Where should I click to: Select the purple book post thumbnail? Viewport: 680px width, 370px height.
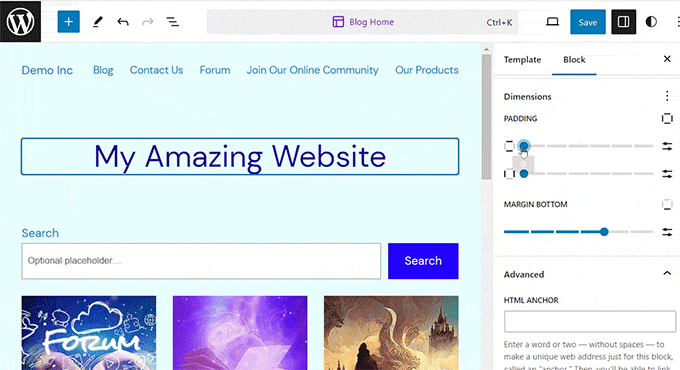(240, 333)
